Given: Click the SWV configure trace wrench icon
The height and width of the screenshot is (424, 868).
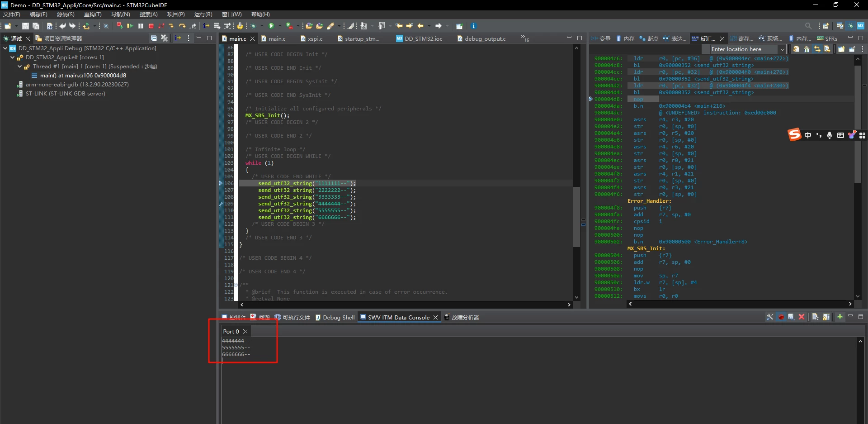Looking at the screenshot, I should [770, 317].
